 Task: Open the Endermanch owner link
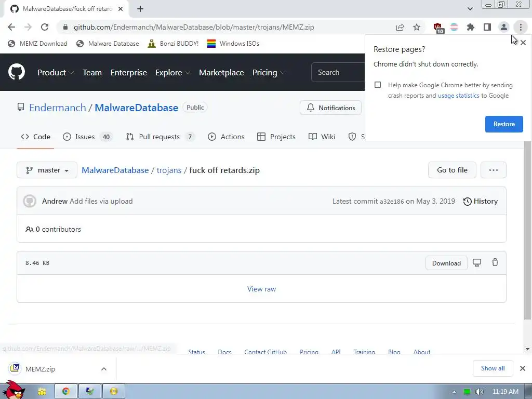pyautogui.click(x=58, y=108)
